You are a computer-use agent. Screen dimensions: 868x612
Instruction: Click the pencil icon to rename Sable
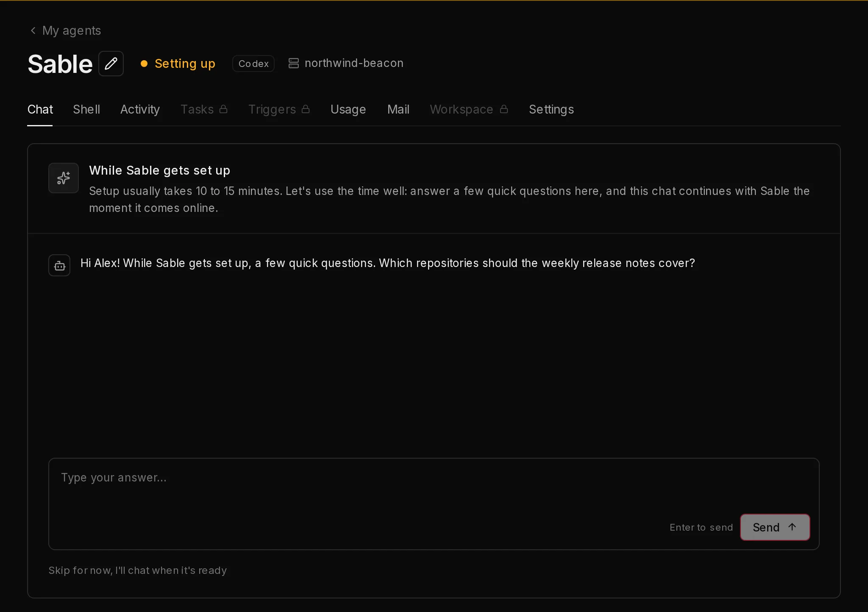click(x=111, y=64)
